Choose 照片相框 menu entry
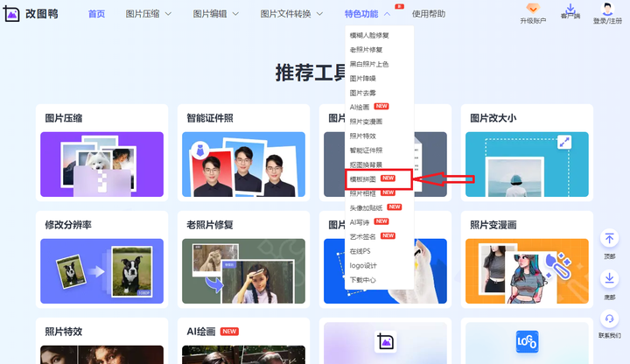This screenshot has height=364, width=630. click(363, 193)
